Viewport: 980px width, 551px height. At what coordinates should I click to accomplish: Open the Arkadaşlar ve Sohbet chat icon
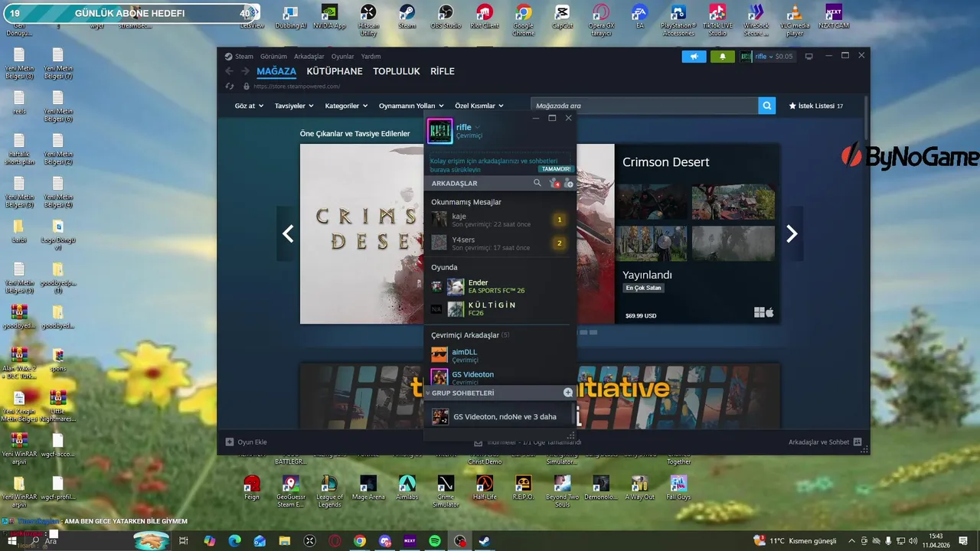[857, 442]
